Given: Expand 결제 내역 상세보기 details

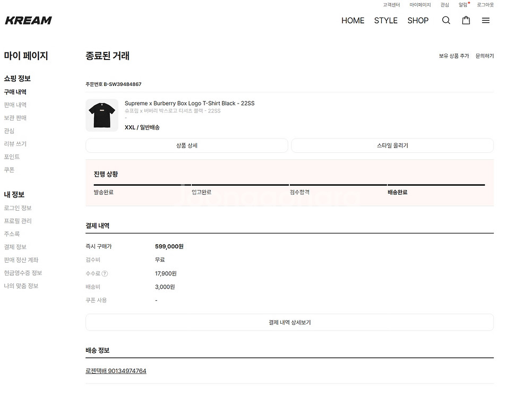Looking at the screenshot, I should coord(289,322).
